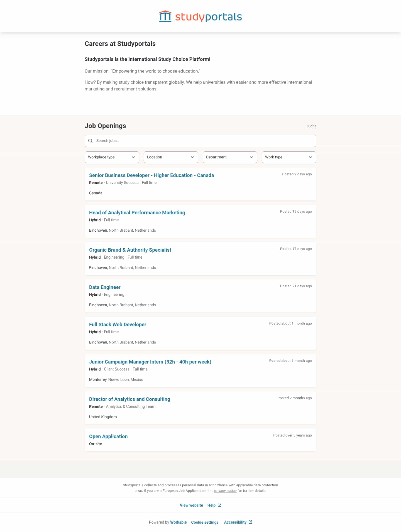Visit the Workable link
Screen dimensions: 401x532
179,522
